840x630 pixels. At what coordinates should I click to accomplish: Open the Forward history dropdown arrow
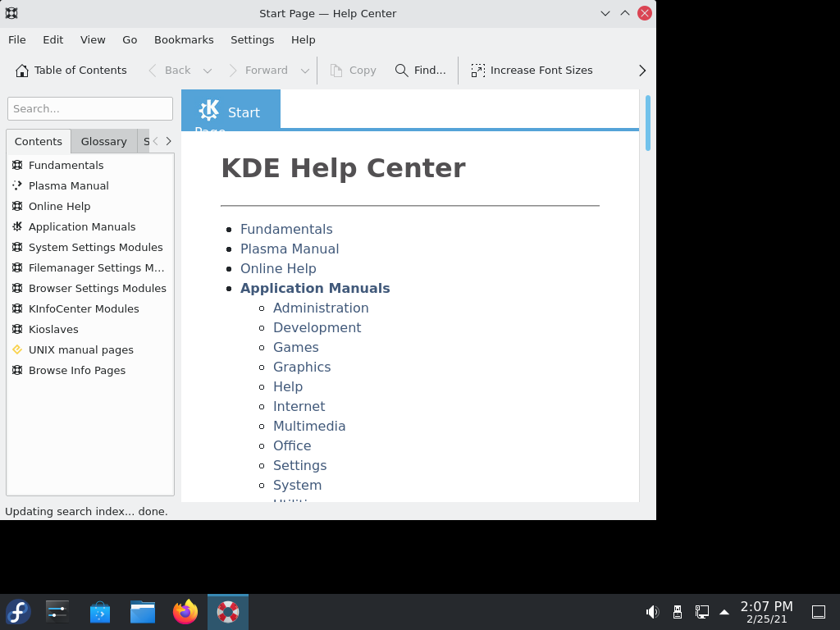click(305, 71)
